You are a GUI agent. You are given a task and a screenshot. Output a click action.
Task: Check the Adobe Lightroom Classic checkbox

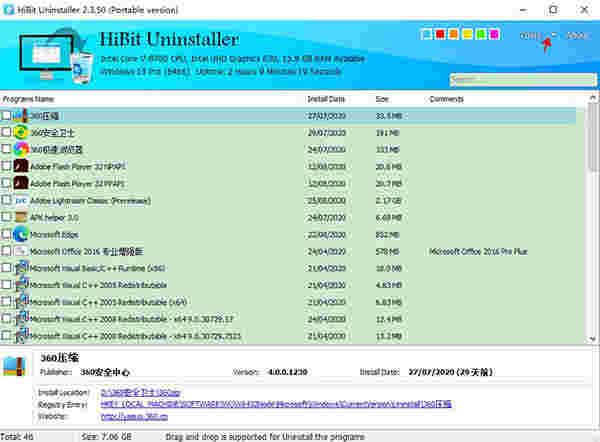(6, 200)
